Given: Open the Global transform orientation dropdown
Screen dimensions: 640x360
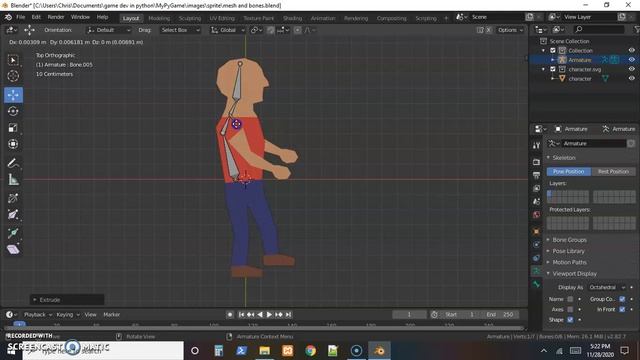Looking at the screenshot, I should click(x=227, y=30).
